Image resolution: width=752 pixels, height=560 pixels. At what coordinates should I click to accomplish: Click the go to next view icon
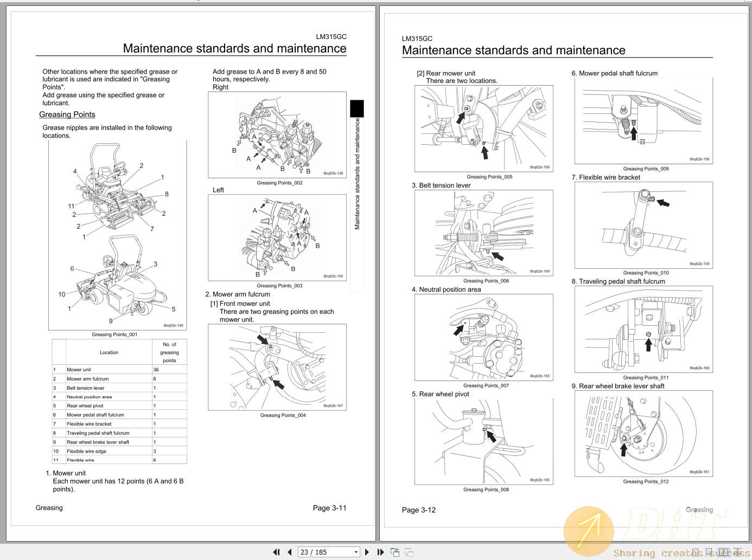coord(409,552)
